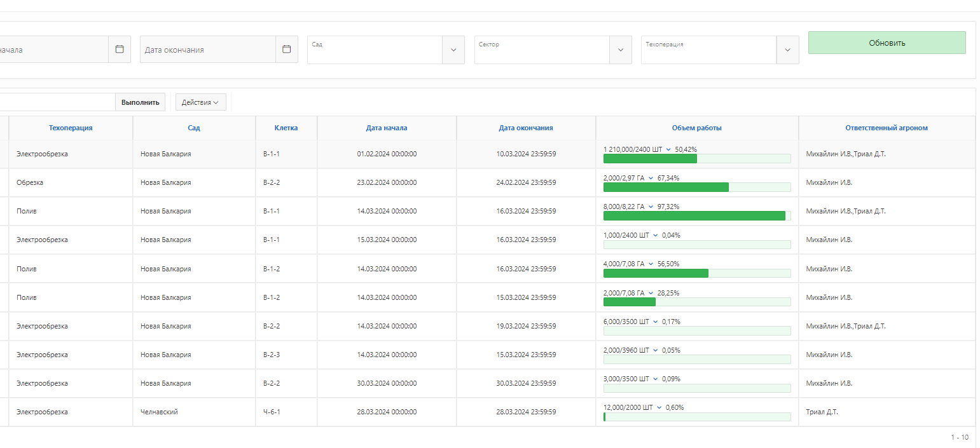The height and width of the screenshot is (448, 980).
Task: Open the Действия menu
Action: tap(200, 102)
